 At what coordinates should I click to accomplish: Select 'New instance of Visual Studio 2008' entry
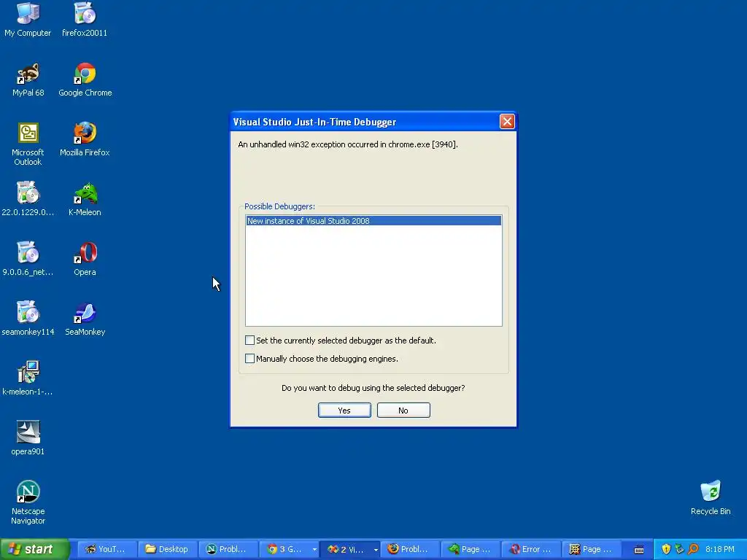click(373, 220)
